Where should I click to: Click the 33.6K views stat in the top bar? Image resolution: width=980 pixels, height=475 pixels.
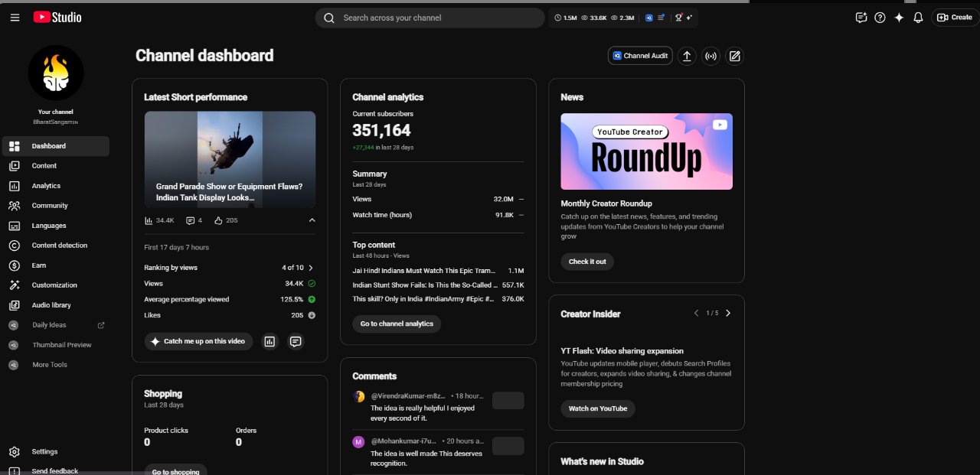pos(594,18)
